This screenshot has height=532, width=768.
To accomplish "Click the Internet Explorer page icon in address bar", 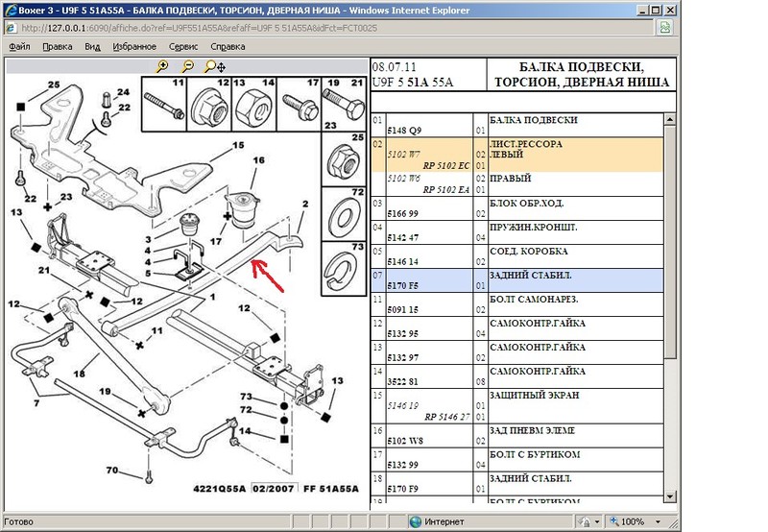I will [x=12, y=27].
